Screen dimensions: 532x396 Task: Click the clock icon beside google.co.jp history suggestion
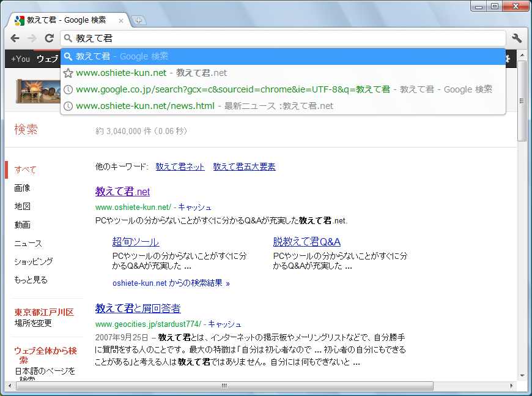point(68,89)
